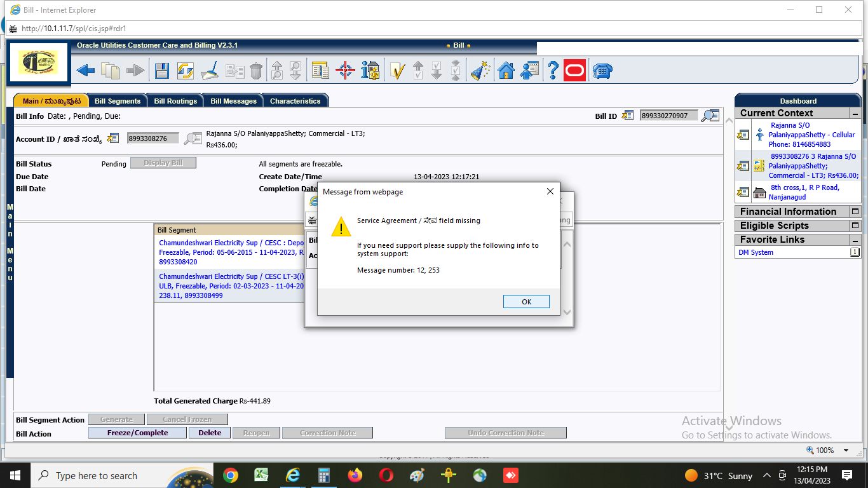This screenshot has width=868, height=488.
Task: Click the red Oracle logo icon
Action: pyautogui.click(x=574, y=70)
